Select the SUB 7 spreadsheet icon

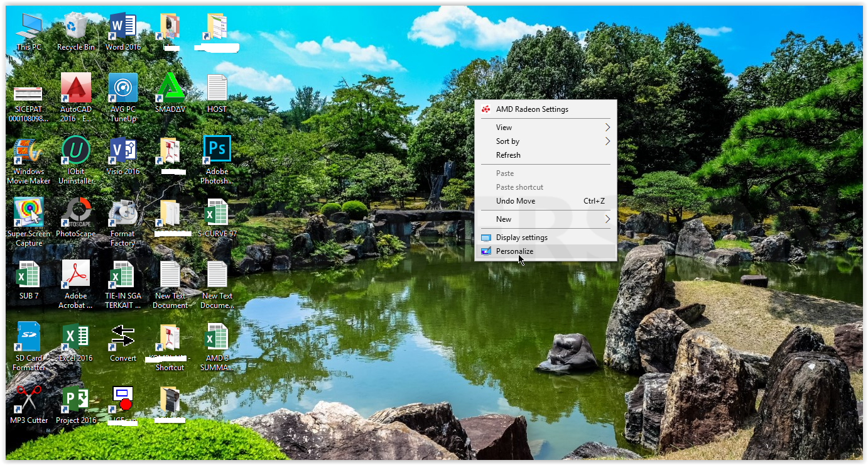[29, 280]
